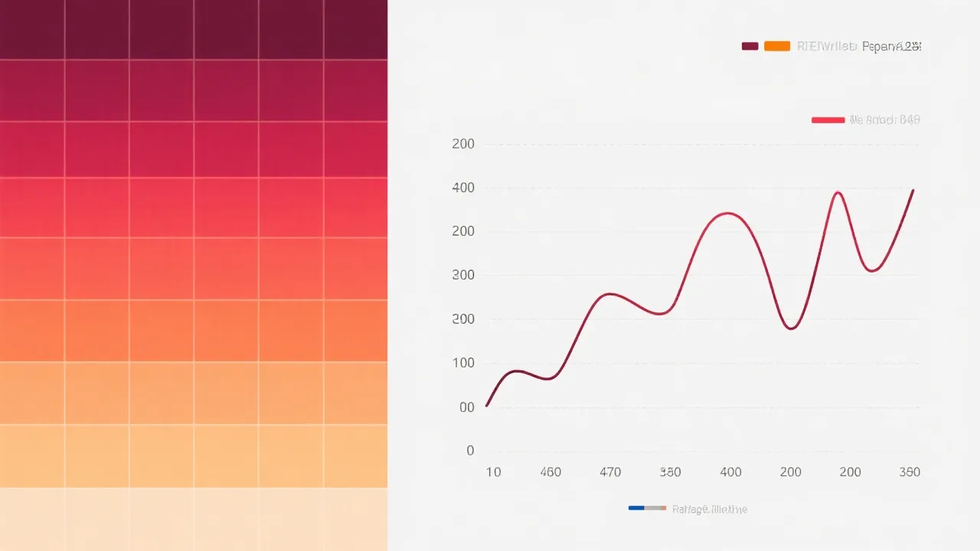The height and width of the screenshot is (551, 980).
Task: Click the final rightmost endpoint of the line
Action: click(913, 190)
